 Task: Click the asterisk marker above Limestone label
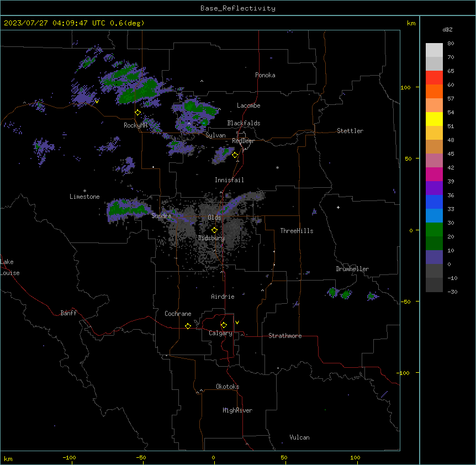click(84, 191)
